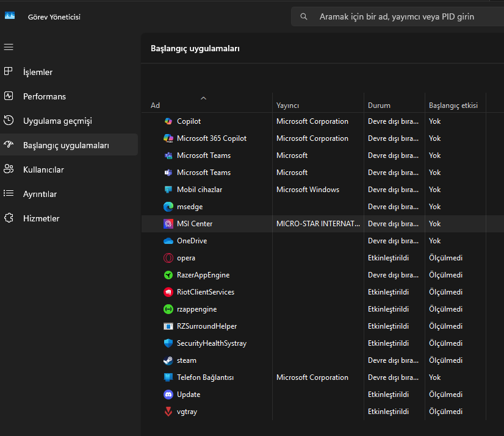Screen dimensions: 504x436
Task: Click the OneDrive cloud icon
Action: click(x=168, y=241)
